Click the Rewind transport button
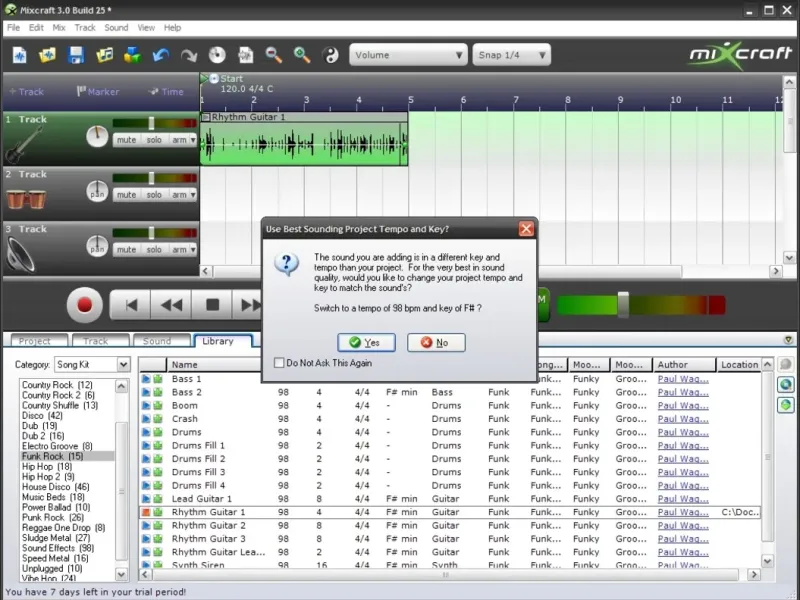Image resolution: width=800 pixels, height=600 pixels. (x=172, y=304)
